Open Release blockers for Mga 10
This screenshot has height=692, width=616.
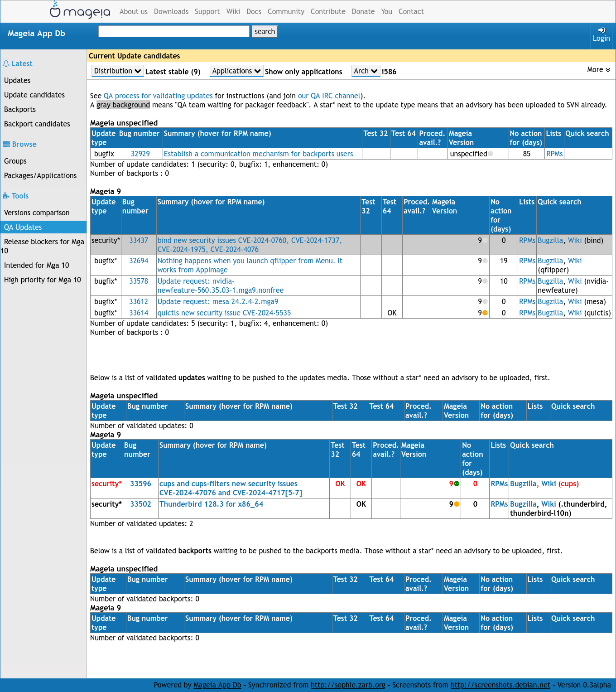click(x=43, y=246)
